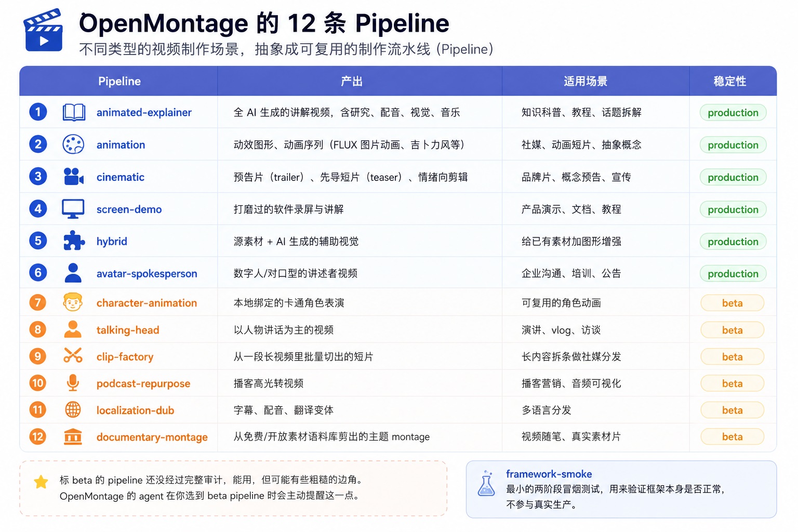Click the monitor icon for screen-demo
Screen dimensions: 798x532
(x=73, y=209)
